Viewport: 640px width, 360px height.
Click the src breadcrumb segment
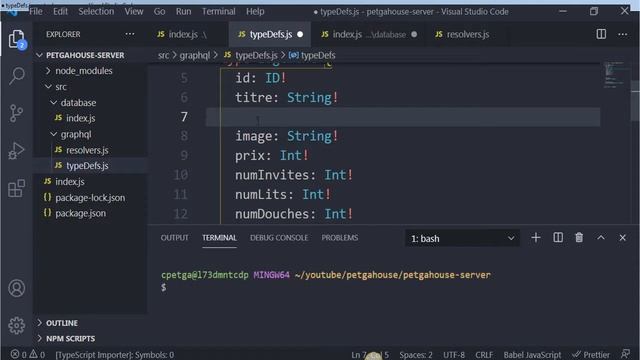pyautogui.click(x=163, y=55)
